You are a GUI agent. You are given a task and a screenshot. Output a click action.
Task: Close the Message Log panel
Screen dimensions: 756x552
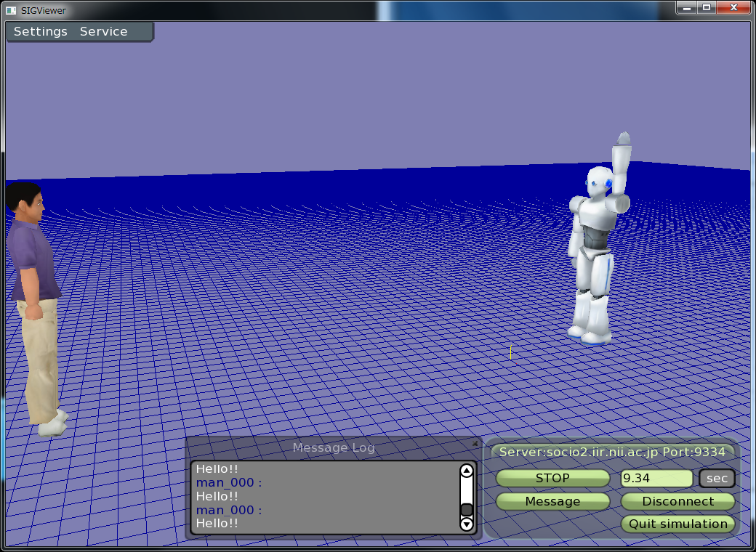pos(475,443)
